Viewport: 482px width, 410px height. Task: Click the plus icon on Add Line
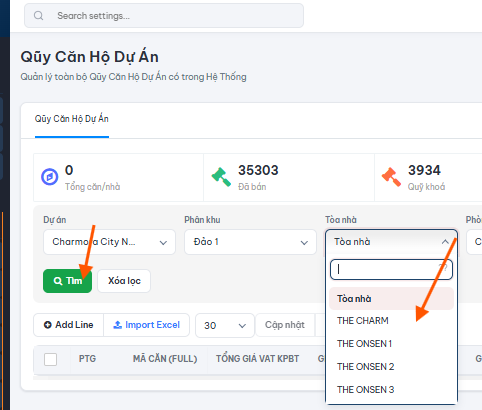[x=48, y=325]
